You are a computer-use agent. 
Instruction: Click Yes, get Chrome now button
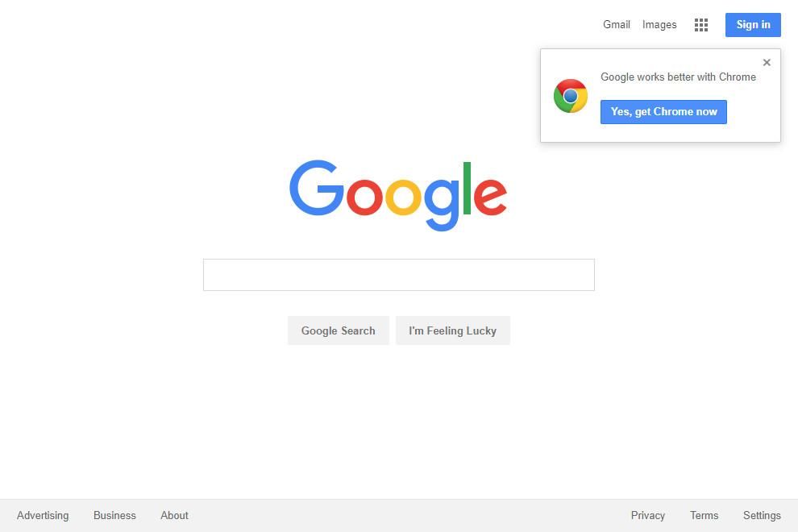pos(663,112)
